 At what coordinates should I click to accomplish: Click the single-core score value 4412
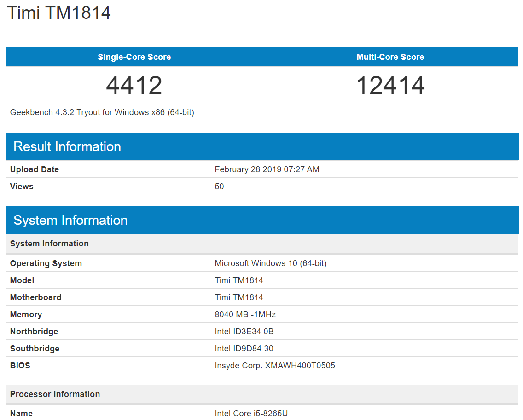(x=134, y=85)
